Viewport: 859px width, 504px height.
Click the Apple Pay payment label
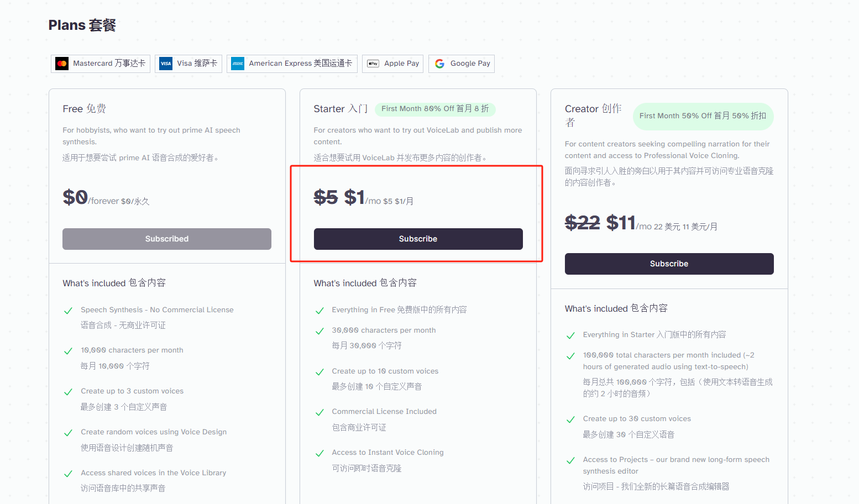[402, 64]
